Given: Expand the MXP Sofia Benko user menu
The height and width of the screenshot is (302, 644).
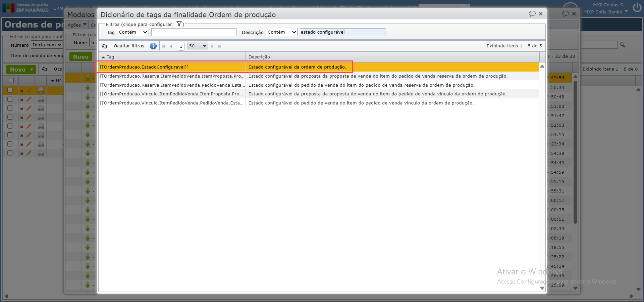Looking at the screenshot, I should (x=606, y=12).
